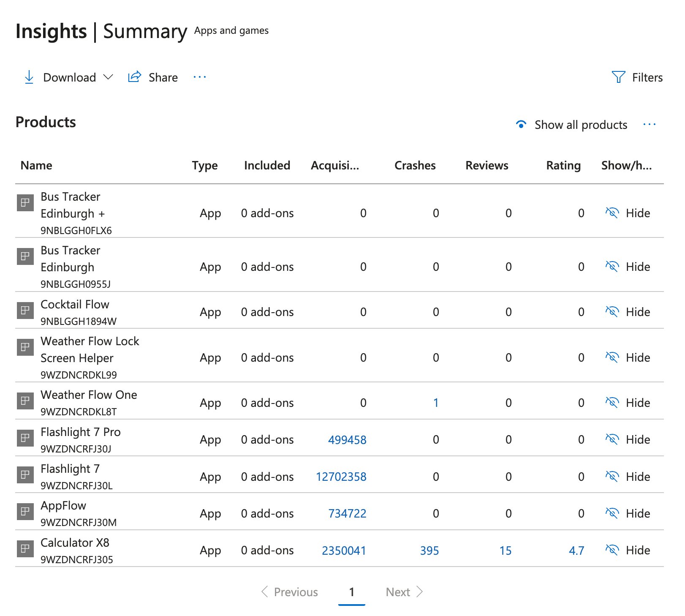Open Flashlight 7 Pro acquisitions 499458

(347, 440)
